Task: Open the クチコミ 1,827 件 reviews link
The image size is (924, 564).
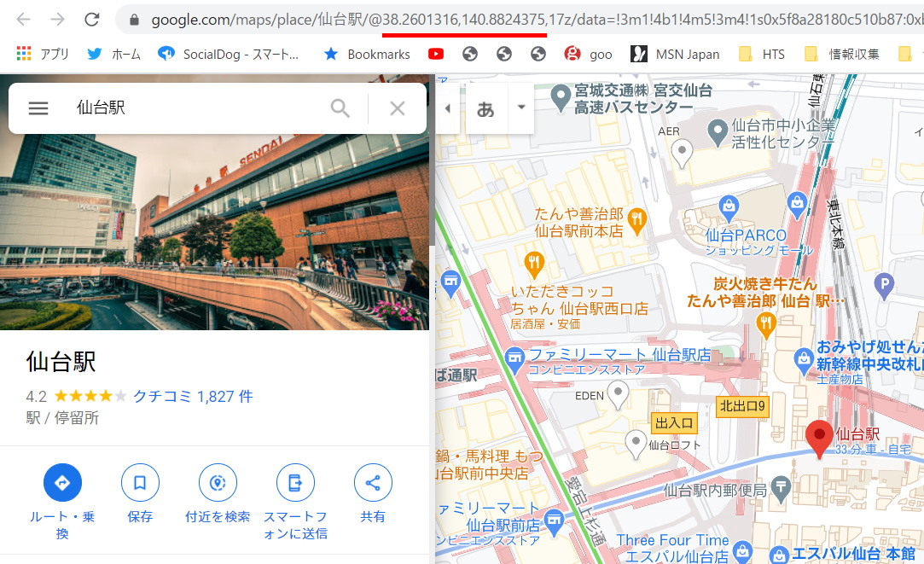Action: [x=193, y=397]
